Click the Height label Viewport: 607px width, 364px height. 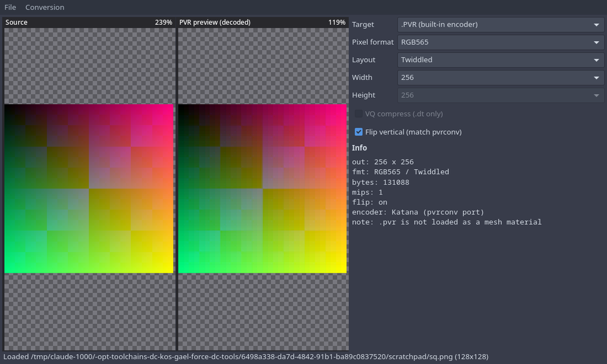tap(363, 95)
